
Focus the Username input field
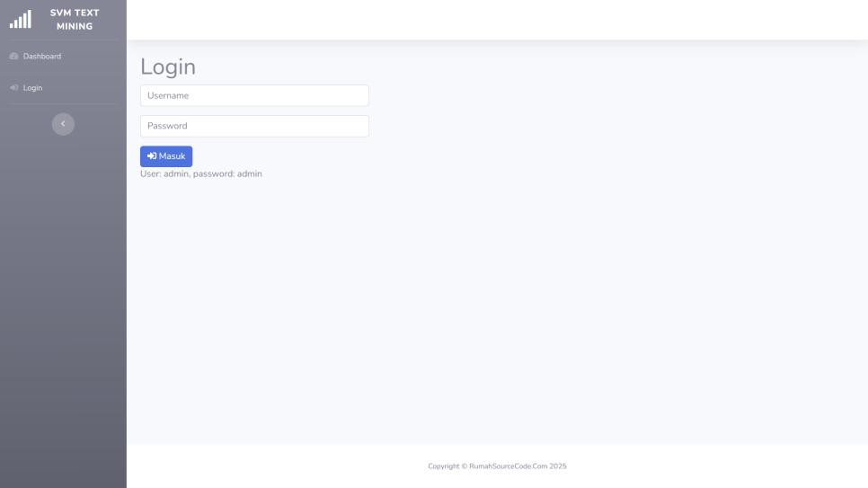(254, 95)
